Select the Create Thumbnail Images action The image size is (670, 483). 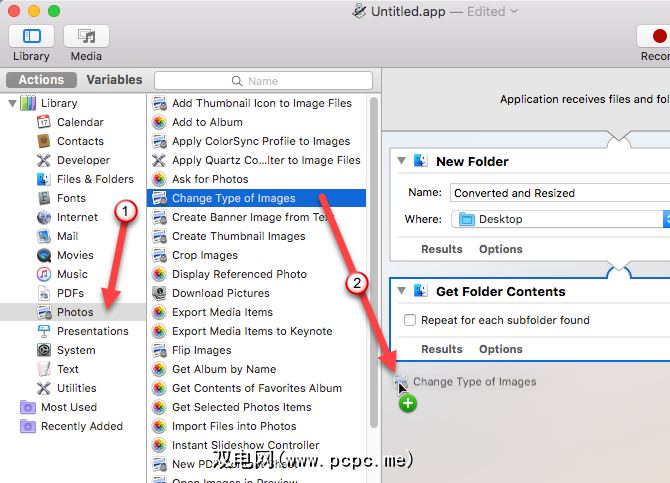256,236
